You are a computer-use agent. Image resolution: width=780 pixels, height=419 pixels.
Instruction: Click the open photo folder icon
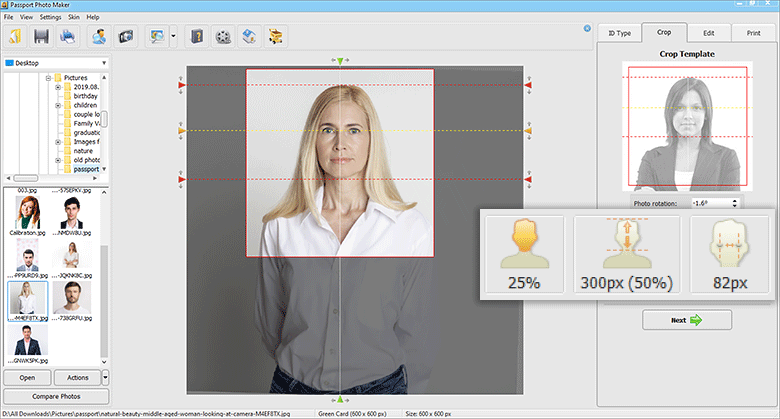click(x=16, y=36)
